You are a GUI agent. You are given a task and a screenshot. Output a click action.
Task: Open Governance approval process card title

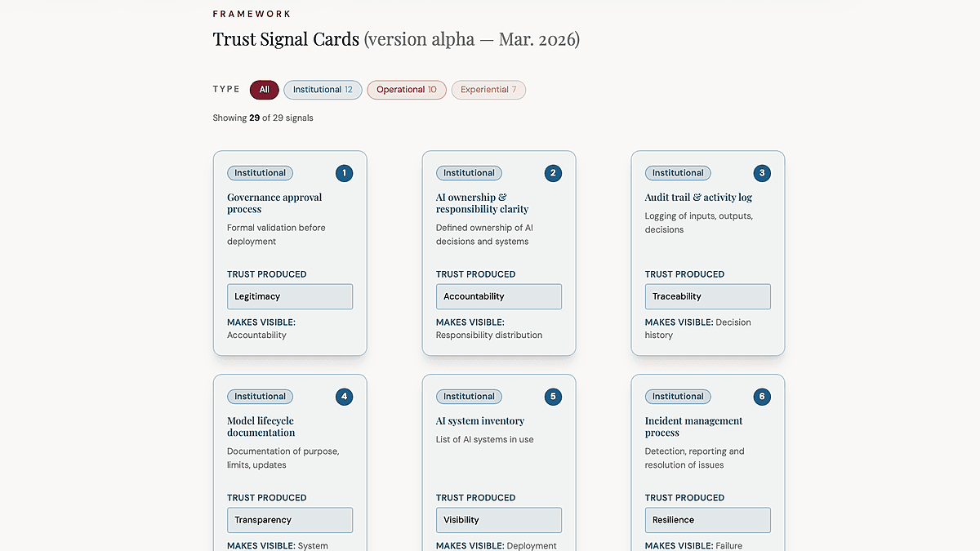tap(274, 203)
